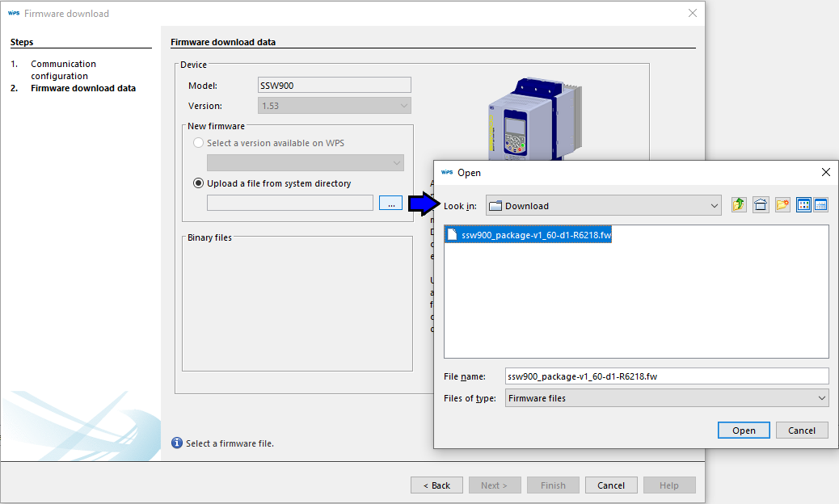Click the '< Back' wizard button
Image resolution: width=839 pixels, height=504 pixels.
click(x=436, y=485)
